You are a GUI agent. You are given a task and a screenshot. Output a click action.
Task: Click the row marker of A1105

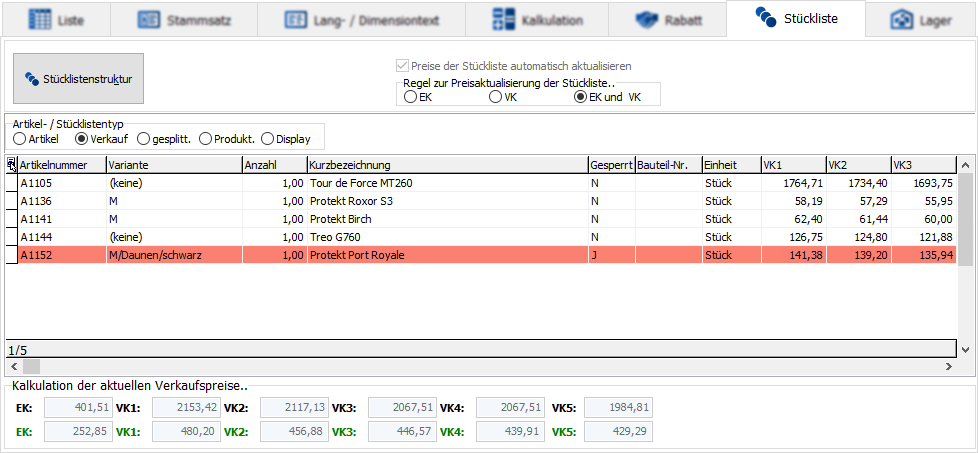tap(12, 183)
